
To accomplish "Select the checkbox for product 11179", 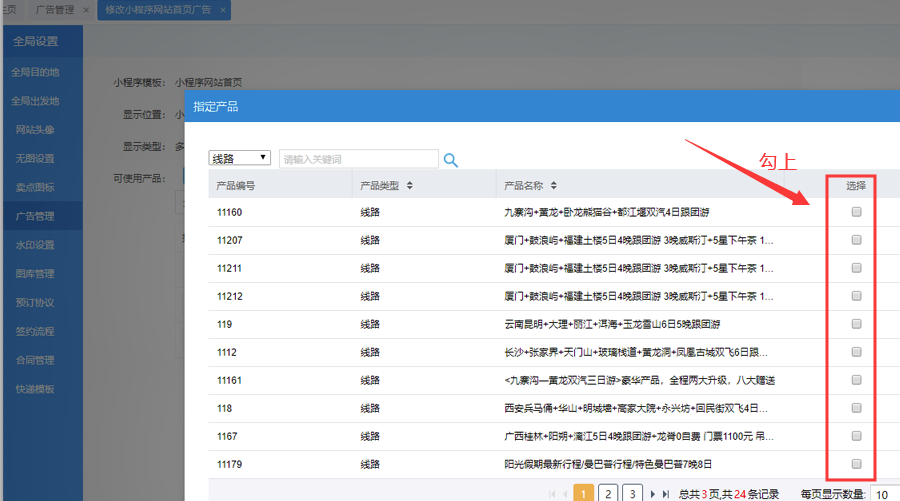I will [x=856, y=464].
